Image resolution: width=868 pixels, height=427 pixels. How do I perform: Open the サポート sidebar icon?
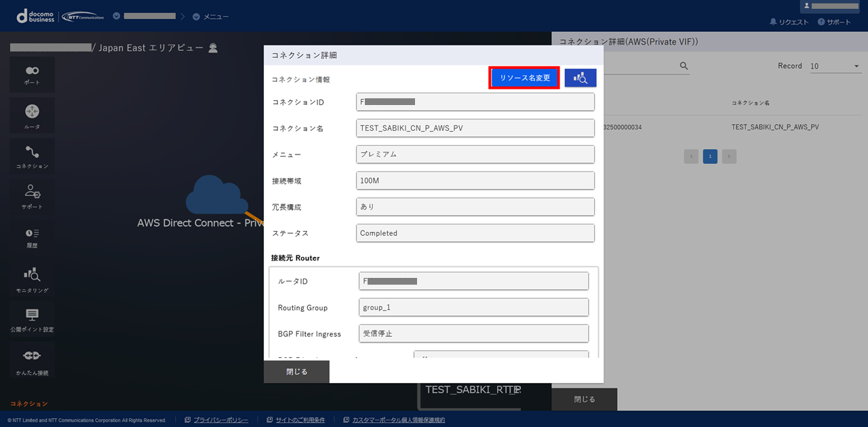[32, 196]
